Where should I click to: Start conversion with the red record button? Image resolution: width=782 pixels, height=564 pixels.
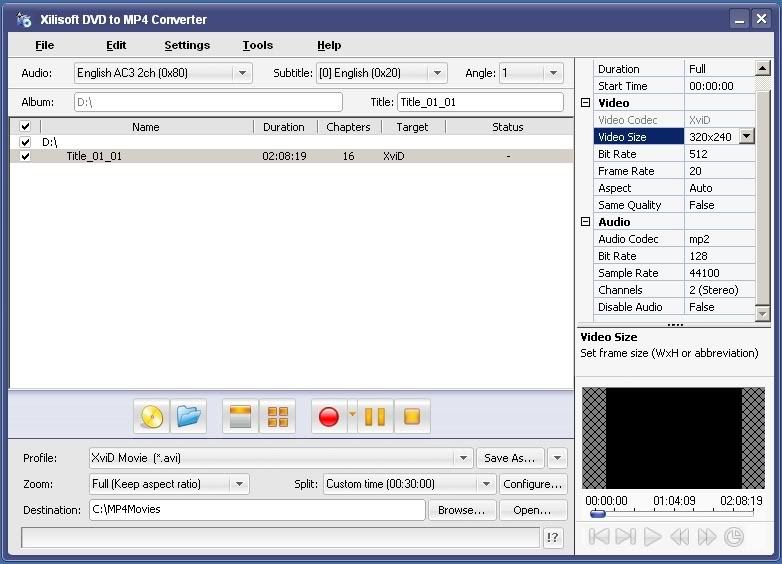pos(328,416)
